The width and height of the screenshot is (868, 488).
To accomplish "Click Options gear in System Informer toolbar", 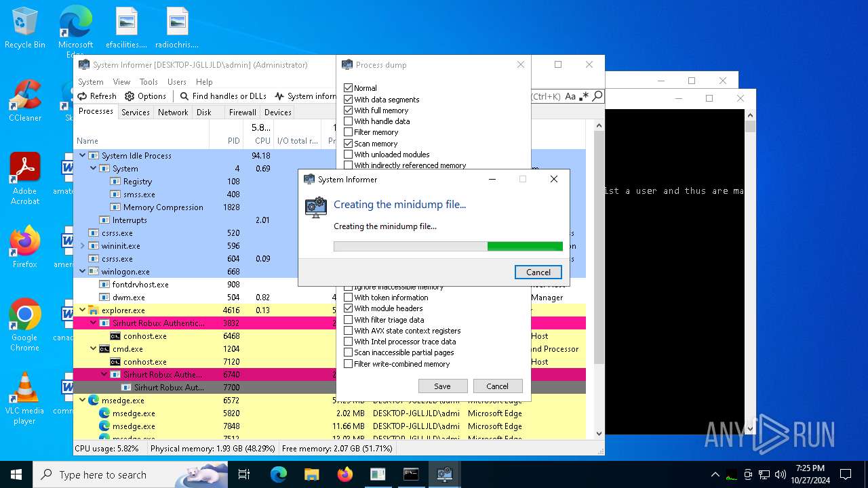I will point(145,96).
